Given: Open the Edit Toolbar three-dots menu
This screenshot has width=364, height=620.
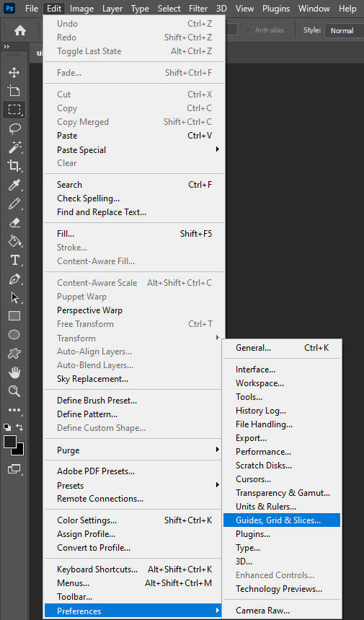Looking at the screenshot, I should click(14, 410).
